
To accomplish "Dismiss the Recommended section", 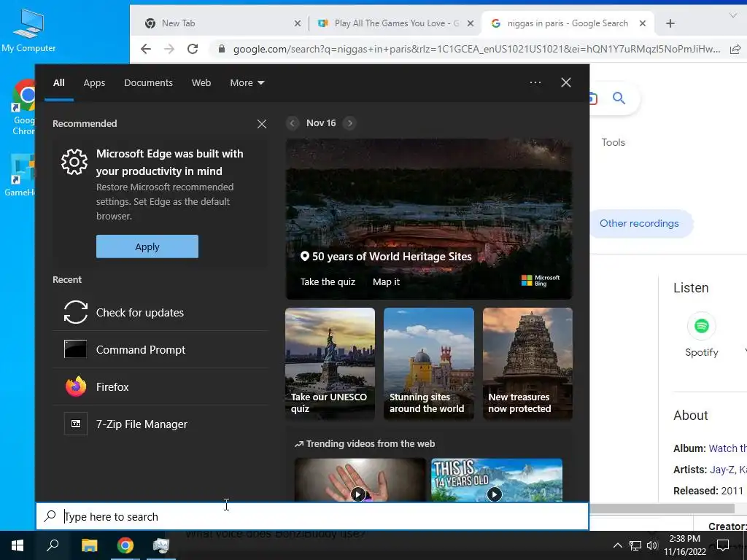I will [x=262, y=124].
